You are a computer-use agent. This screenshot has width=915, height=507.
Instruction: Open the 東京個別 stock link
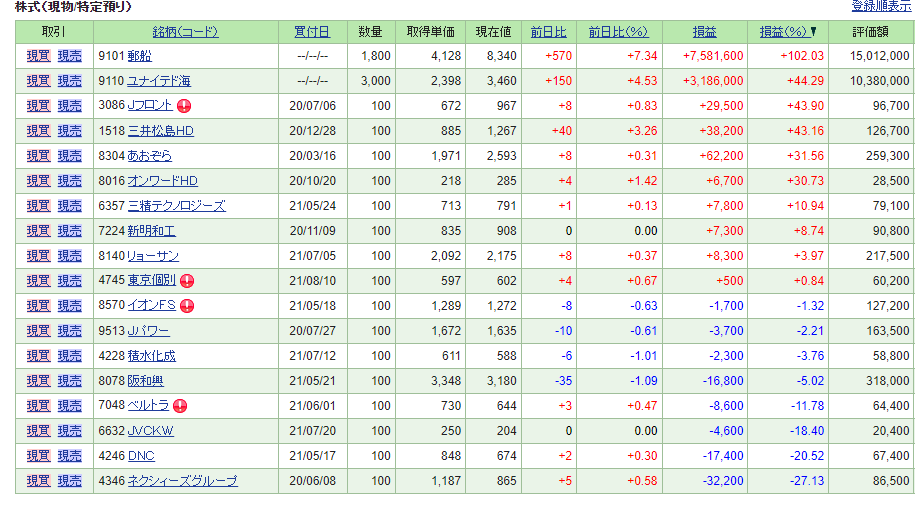[151, 281]
